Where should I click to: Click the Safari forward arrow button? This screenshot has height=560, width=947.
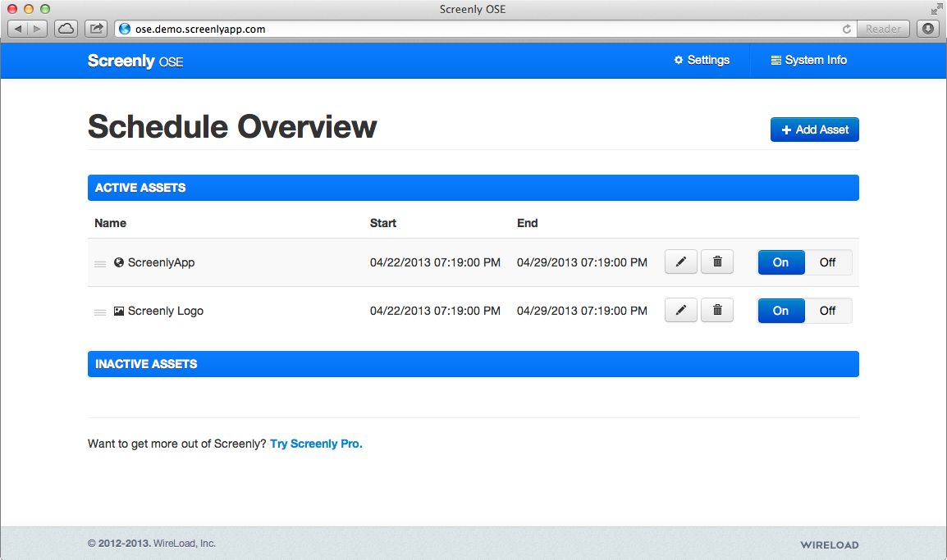pos(38,29)
